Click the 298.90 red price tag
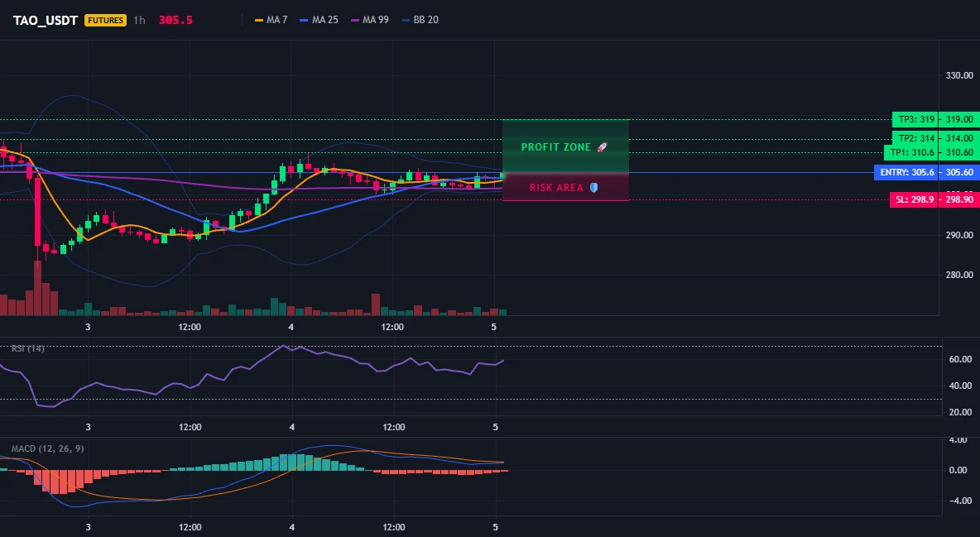 pos(959,199)
